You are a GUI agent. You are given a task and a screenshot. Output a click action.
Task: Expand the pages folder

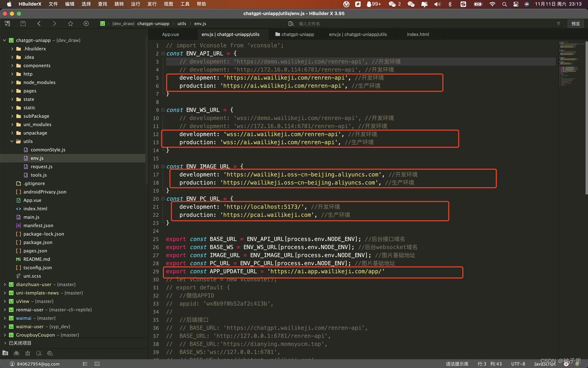point(12,91)
